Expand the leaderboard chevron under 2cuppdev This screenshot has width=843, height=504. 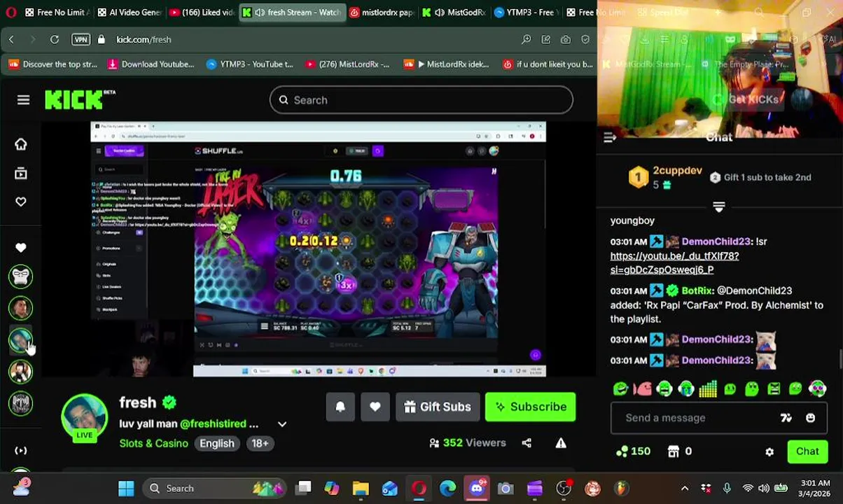point(719,206)
